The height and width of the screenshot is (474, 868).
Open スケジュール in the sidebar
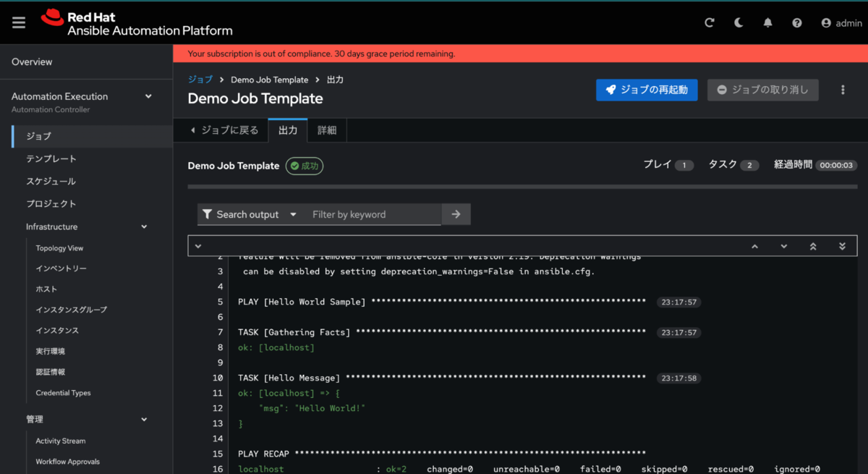[x=92, y=181]
